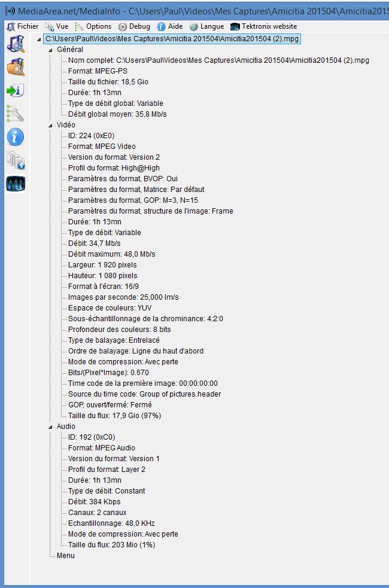Collapse the Général section
Viewport: 389px width, 588px height.
coord(50,50)
